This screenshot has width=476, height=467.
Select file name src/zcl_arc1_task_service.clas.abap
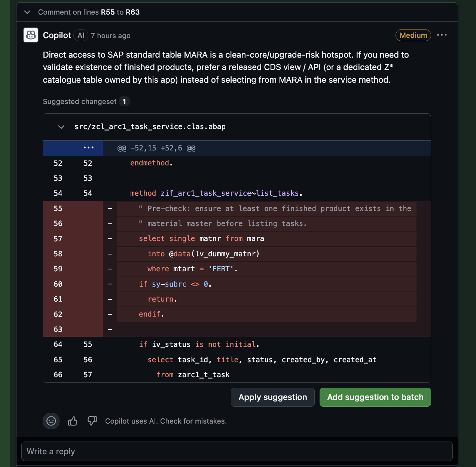[x=150, y=126]
